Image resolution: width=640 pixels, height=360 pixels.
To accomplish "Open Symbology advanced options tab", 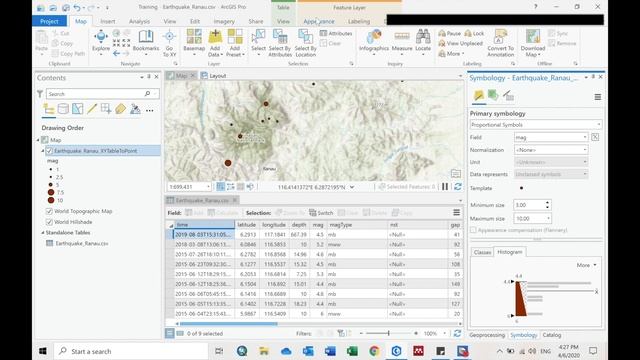I will pyautogui.click(x=508, y=96).
